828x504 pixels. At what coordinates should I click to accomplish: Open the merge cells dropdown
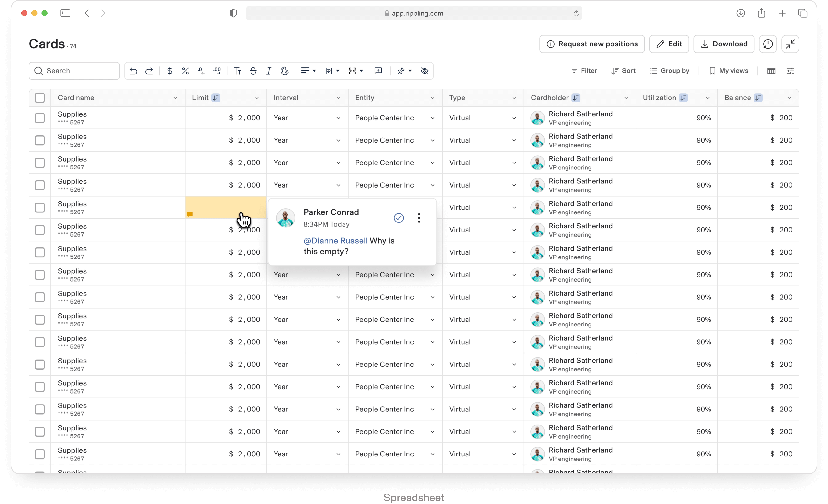[356, 71]
